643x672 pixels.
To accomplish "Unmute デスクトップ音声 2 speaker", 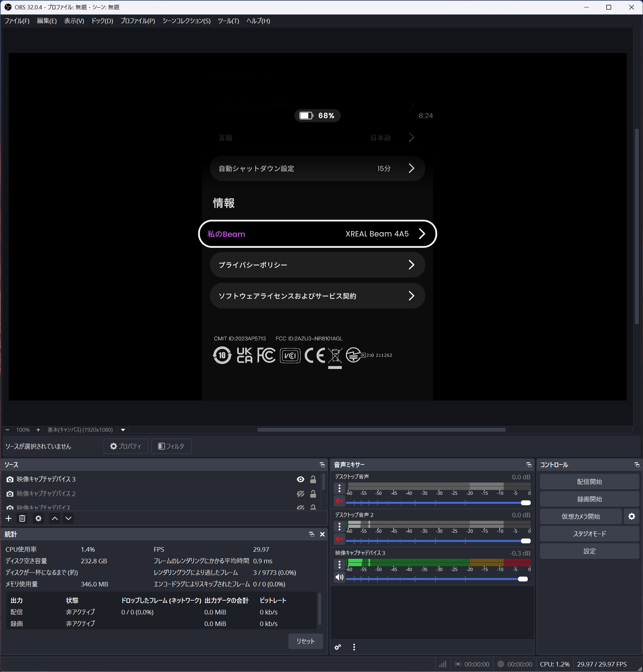I will pos(339,539).
